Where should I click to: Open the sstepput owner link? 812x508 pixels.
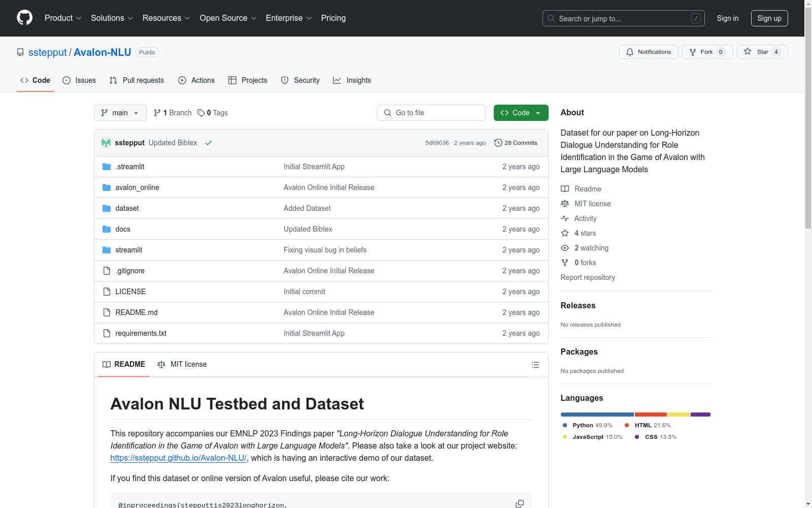[48, 52]
